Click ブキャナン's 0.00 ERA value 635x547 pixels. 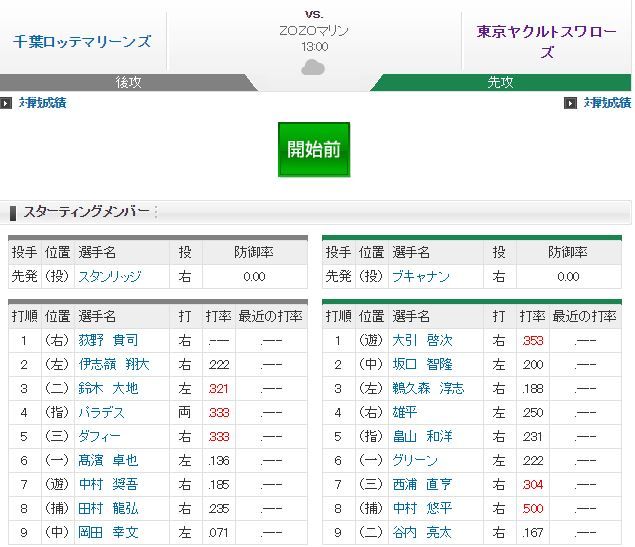[568, 277]
